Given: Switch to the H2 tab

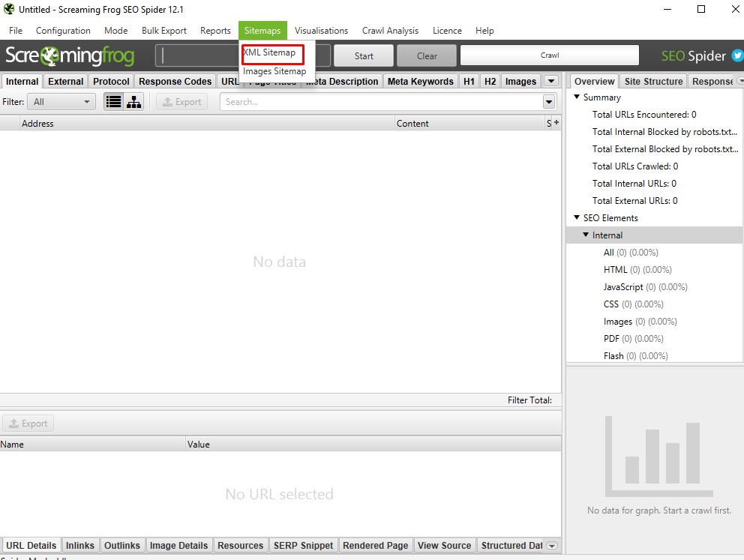Looking at the screenshot, I should coord(490,81).
